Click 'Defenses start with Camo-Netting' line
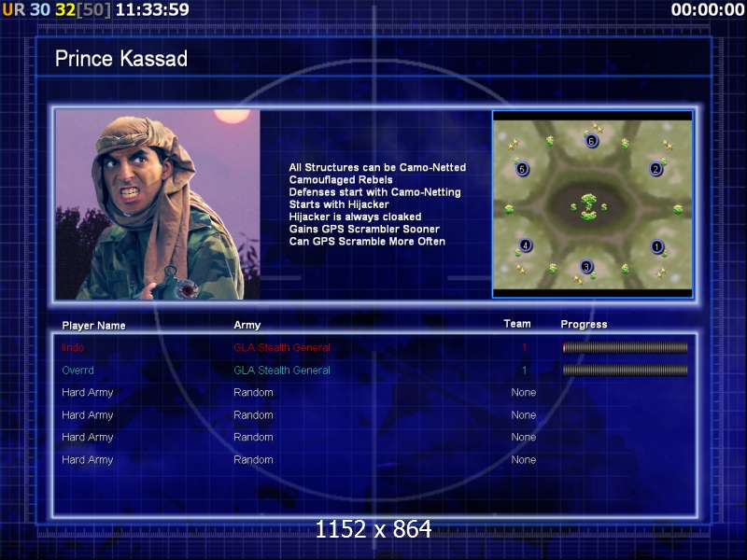 click(x=375, y=192)
